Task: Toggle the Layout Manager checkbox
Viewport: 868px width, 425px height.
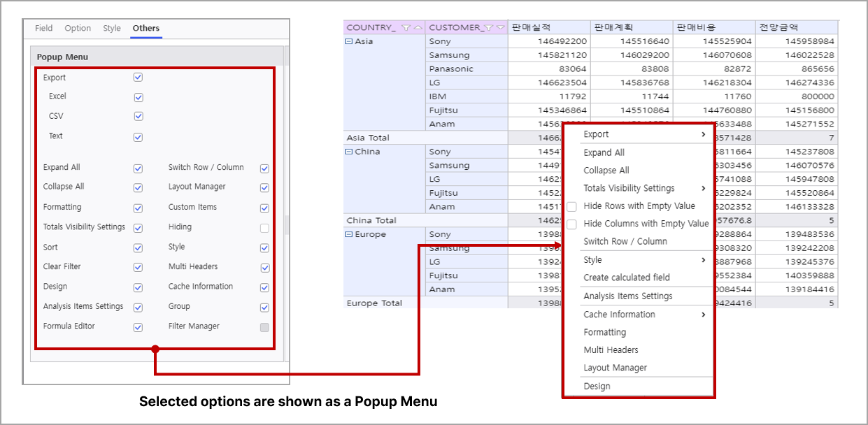Action: [264, 188]
